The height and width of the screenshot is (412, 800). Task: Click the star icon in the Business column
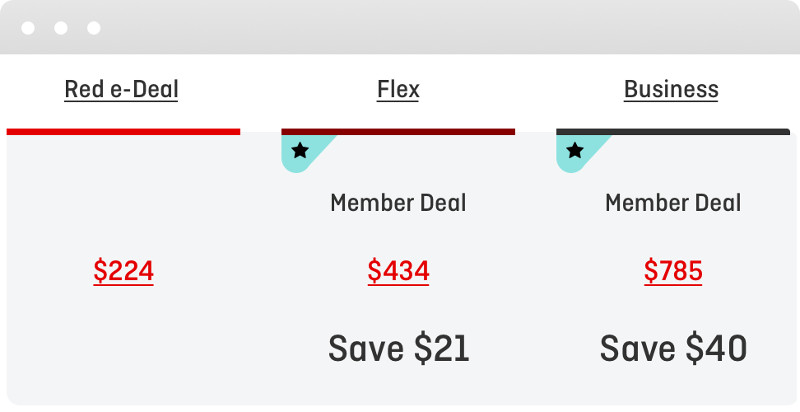pos(575,150)
